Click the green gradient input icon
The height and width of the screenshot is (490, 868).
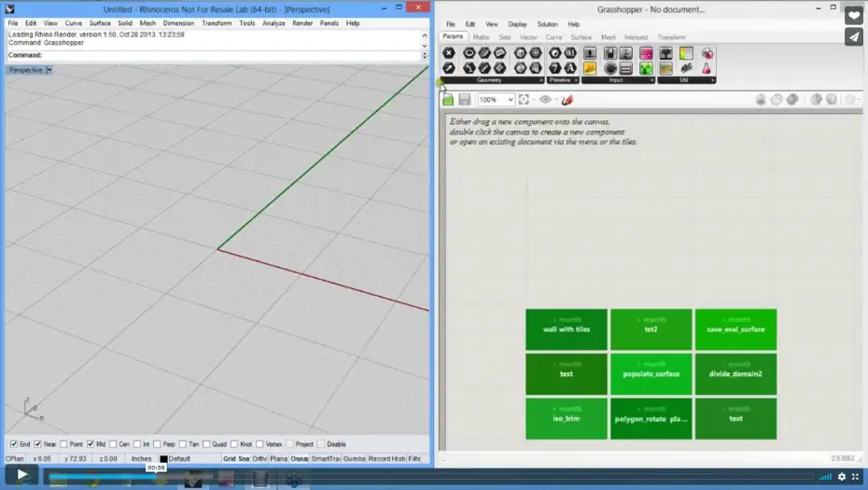tap(646, 68)
